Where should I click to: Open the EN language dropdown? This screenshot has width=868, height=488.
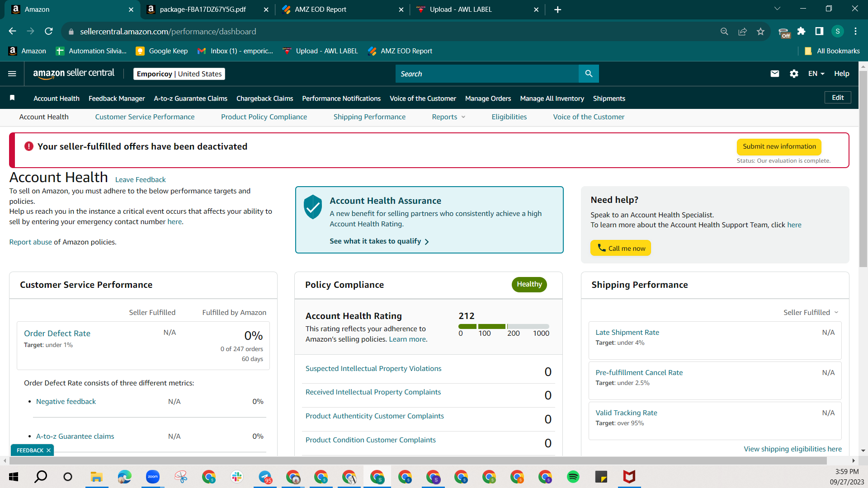click(816, 74)
